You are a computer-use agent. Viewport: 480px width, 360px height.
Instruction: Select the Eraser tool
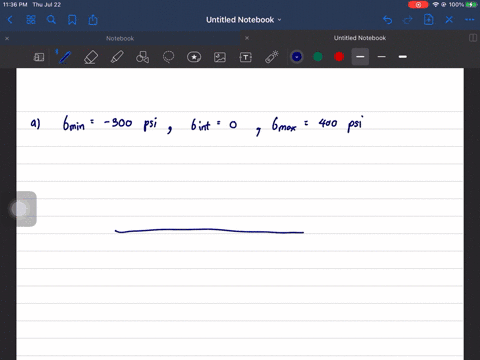(91, 57)
